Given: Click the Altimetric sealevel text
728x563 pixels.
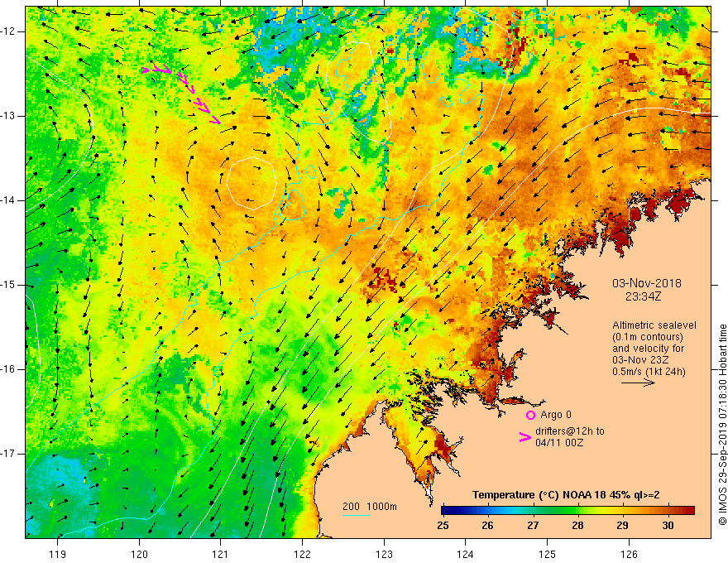Looking at the screenshot, I should coord(654,325).
